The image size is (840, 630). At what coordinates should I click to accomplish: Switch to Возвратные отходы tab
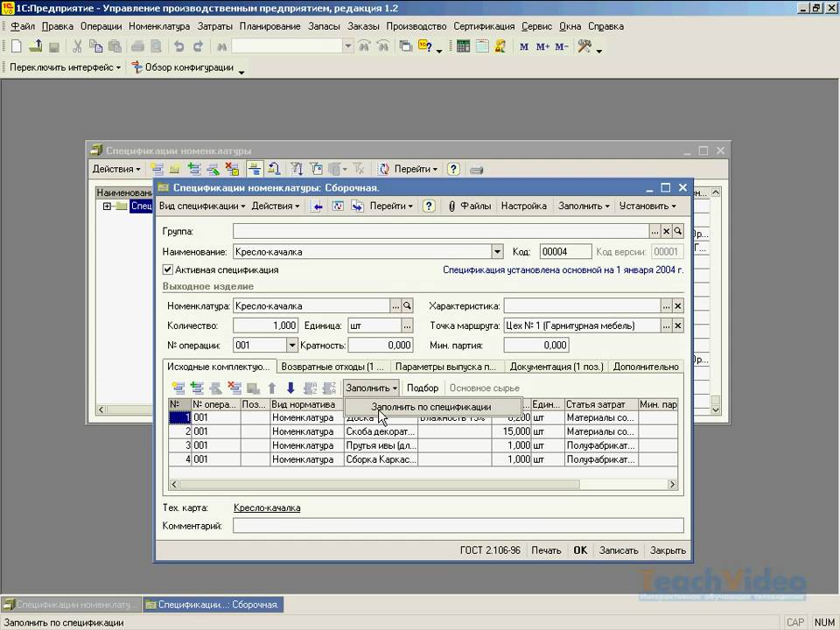click(x=332, y=367)
